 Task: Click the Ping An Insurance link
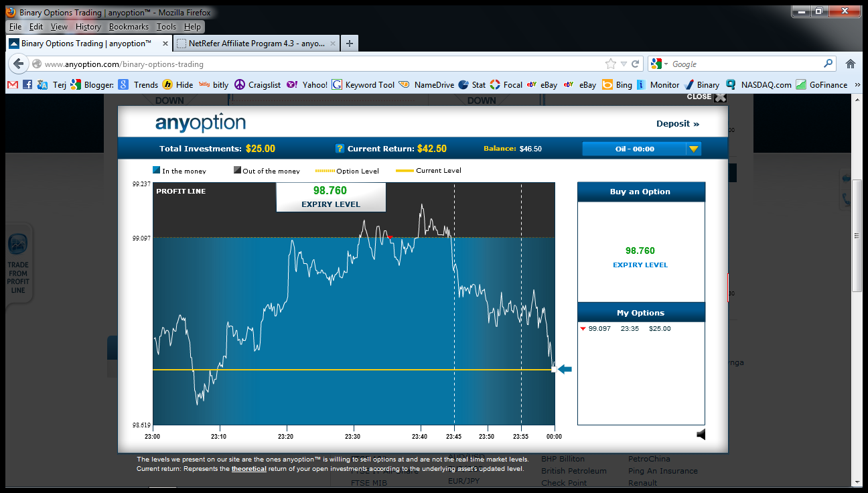click(662, 471)
